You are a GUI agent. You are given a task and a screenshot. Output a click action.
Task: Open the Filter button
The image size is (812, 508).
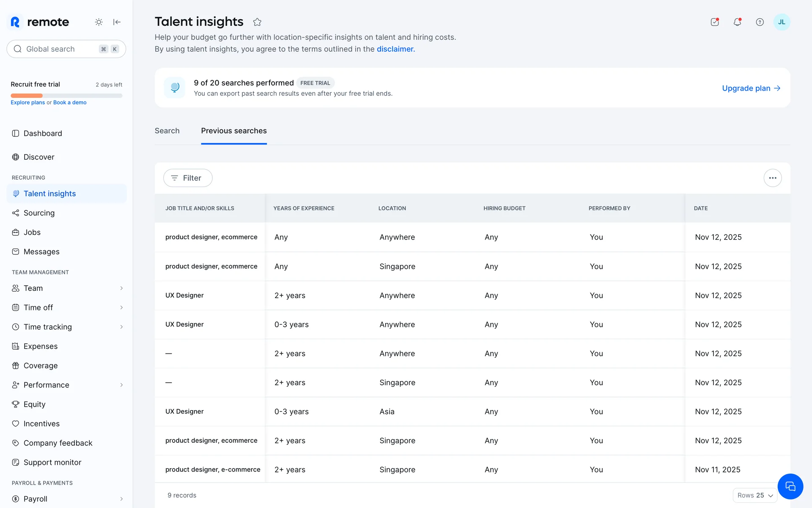(188, 178)
